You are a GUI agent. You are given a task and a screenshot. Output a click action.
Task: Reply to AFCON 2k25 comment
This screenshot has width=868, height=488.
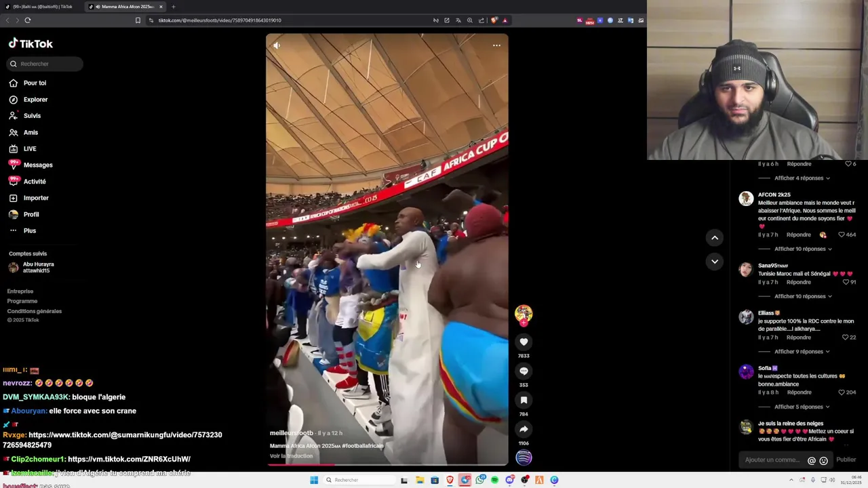pos(799,235)
